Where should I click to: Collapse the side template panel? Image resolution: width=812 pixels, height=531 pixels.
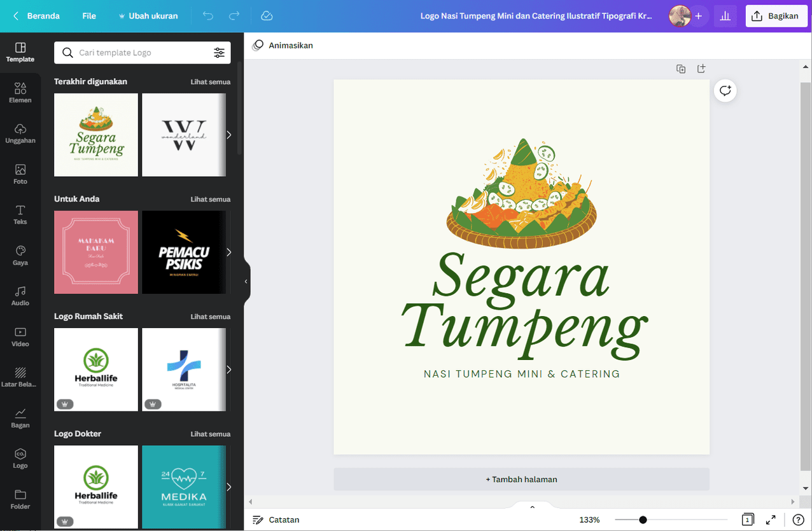[246, 281]
